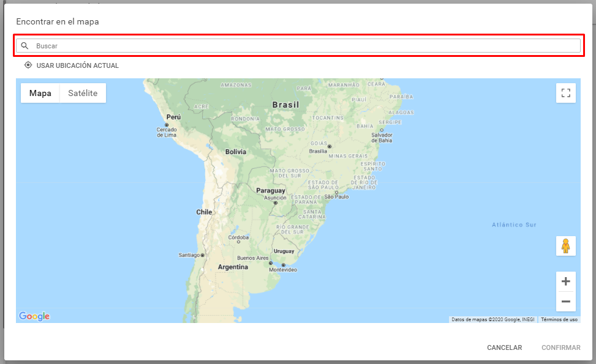The height and width of the screenshot is (364, 596).
Task: Click CONFIRMAR button
Action: point(560,347)
